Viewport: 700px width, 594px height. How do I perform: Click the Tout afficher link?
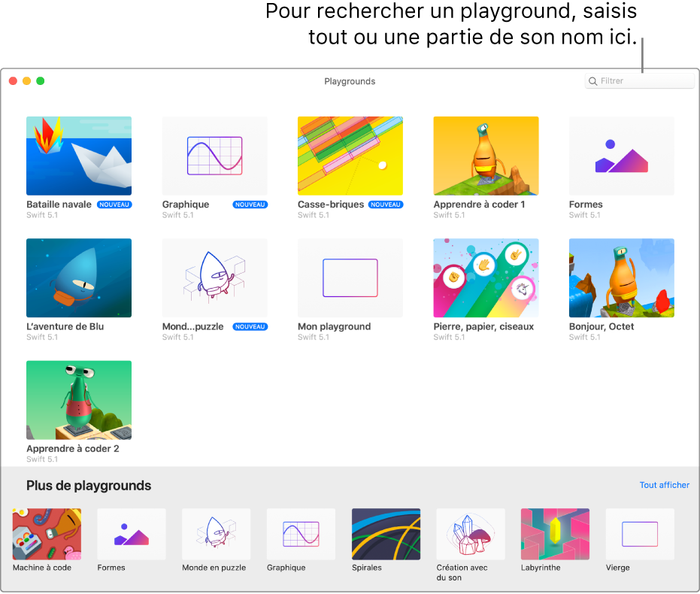click(x=665, y=485)
